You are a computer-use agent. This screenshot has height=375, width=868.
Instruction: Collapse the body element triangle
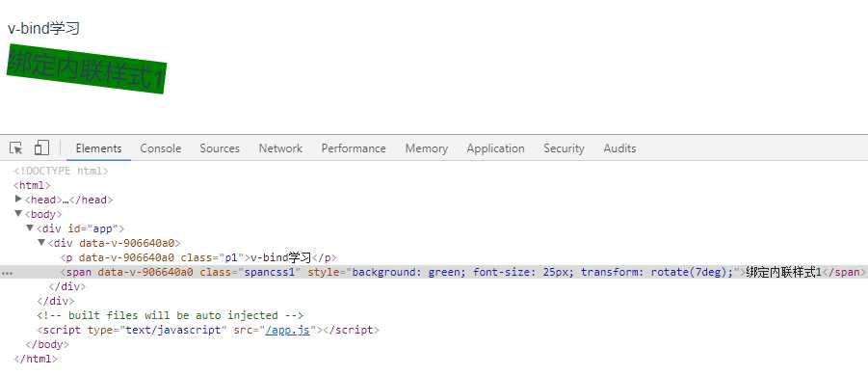tap(19, 213)
